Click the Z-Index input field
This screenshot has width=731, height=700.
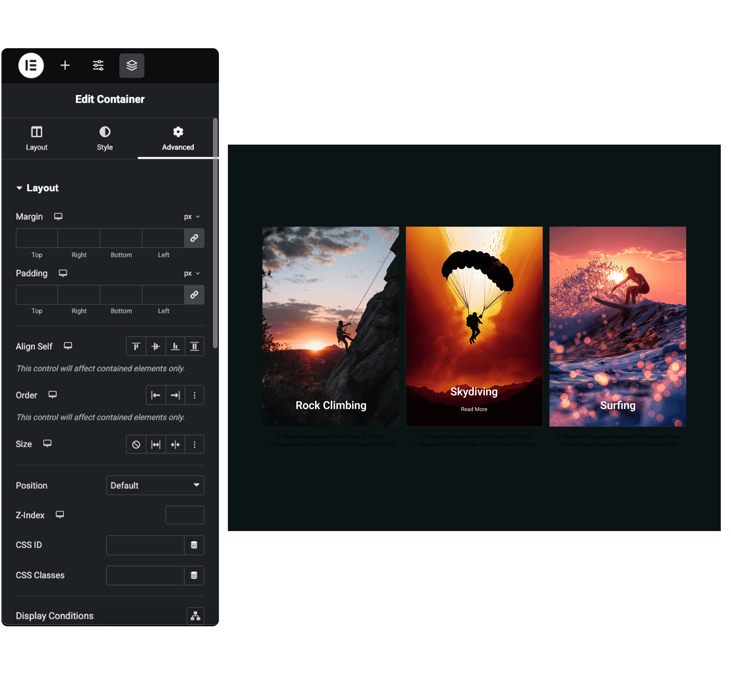185,515
